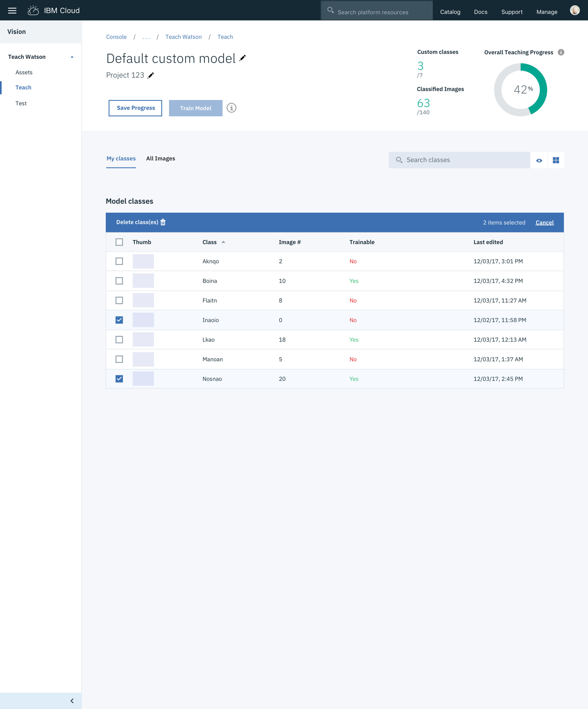This screenshot has width=588, height=709.
Task: Uncheck the Inaoio class checkbox
Action: (119, 320)
